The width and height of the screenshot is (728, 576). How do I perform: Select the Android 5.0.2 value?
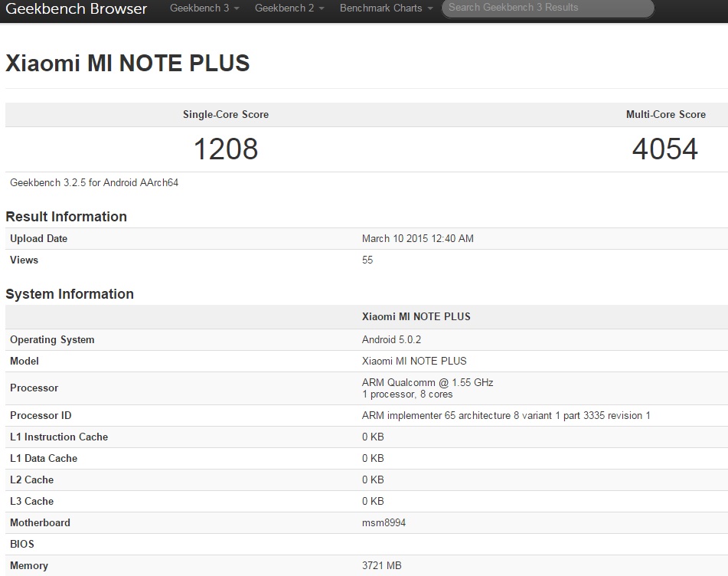click(x=391, y=339)
